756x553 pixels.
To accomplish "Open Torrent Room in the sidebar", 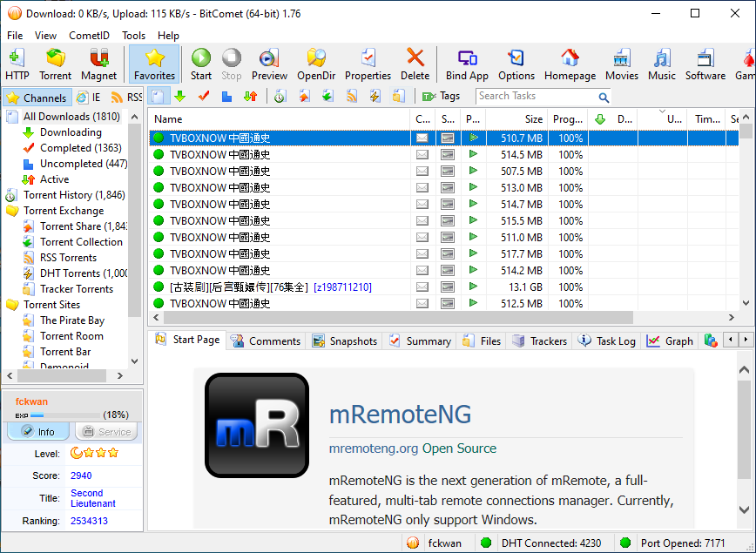I will 71,336.
